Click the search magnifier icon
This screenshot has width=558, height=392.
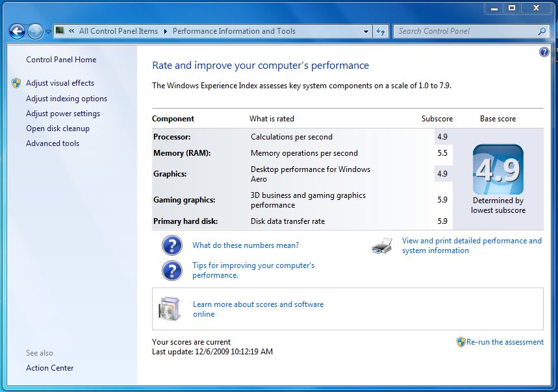tap(542, 31)
